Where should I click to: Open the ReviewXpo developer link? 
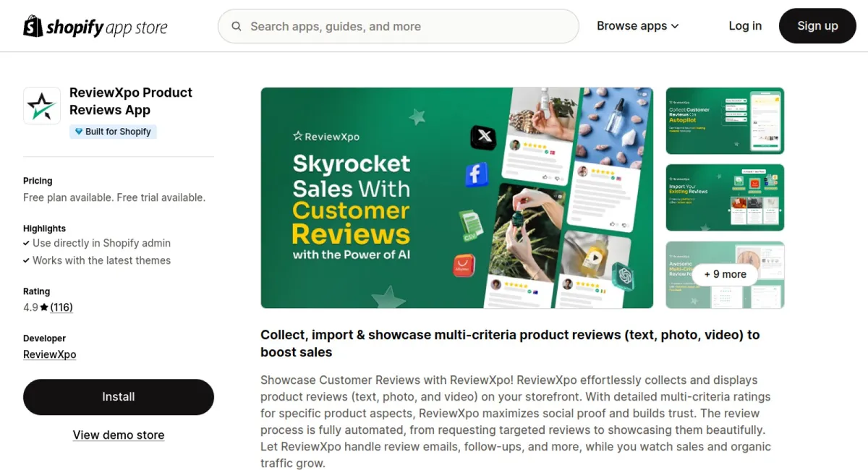pos(49,354)
